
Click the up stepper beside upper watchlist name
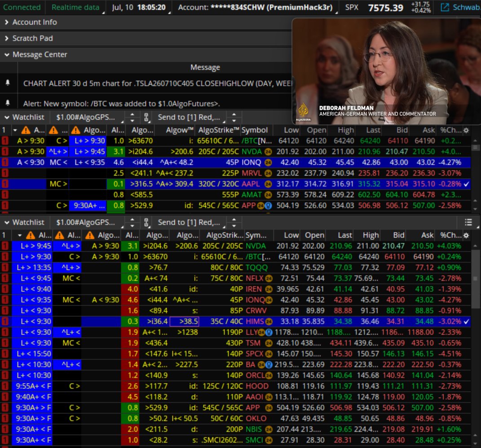click(132, 115)
